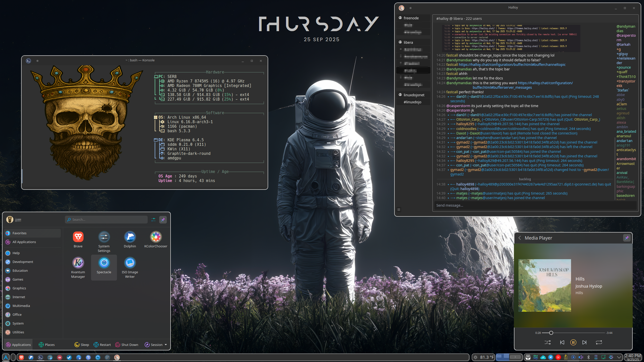
Task: Click the application launcher search field
Action: point(106,219)
